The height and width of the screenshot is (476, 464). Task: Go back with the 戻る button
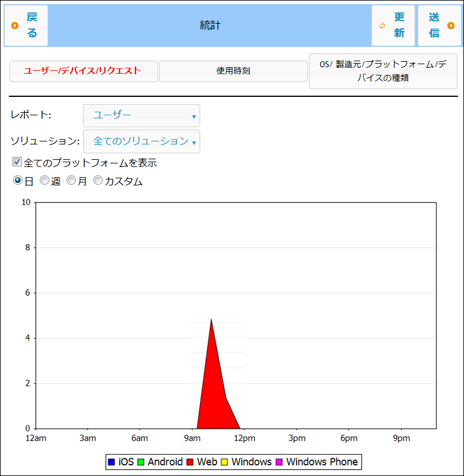point(26,26)
